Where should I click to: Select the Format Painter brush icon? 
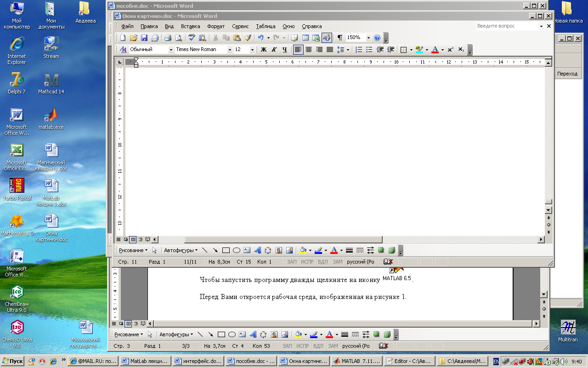(x=248, y=38)
